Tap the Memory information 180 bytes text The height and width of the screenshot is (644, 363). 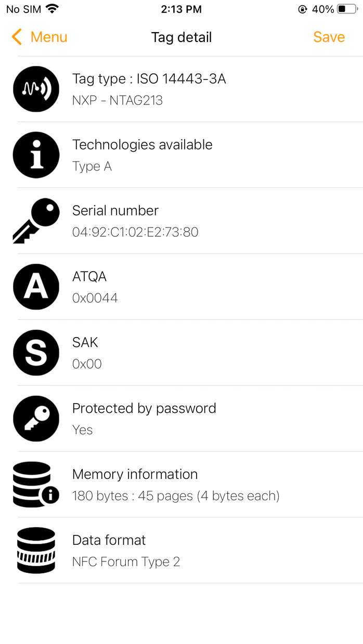(x=176, y=496)
